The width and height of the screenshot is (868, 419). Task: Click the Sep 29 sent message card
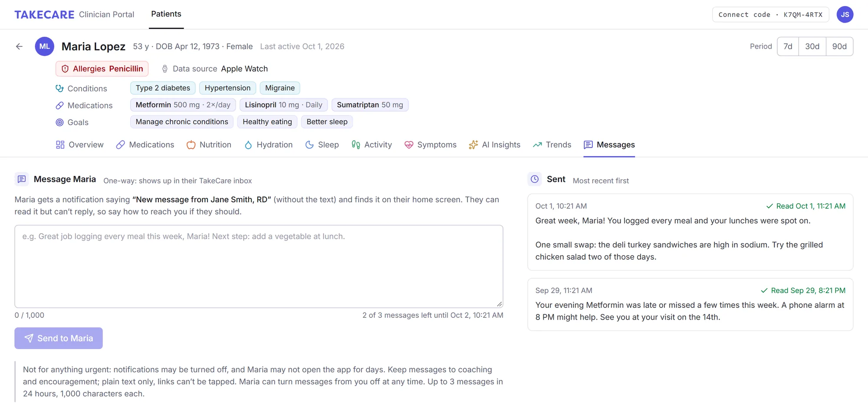tap(690, 304)
